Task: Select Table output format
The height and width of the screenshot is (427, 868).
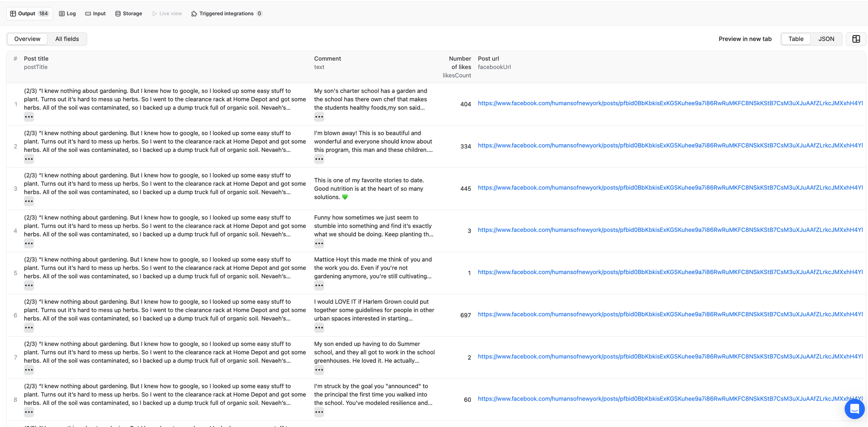Action: point(796,39)
